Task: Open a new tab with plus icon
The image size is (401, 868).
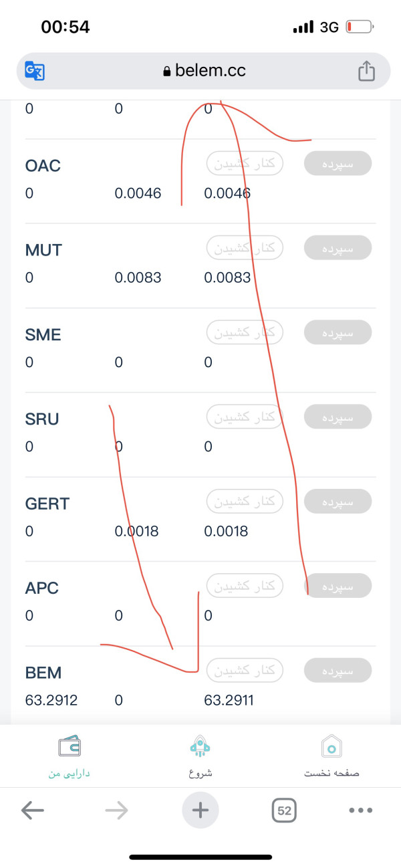Action: pos(200,810)
